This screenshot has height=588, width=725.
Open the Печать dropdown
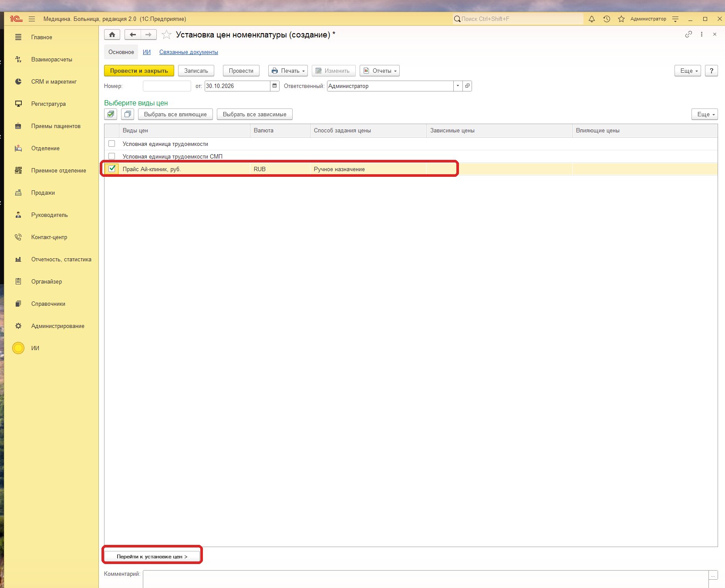point(288,71)
